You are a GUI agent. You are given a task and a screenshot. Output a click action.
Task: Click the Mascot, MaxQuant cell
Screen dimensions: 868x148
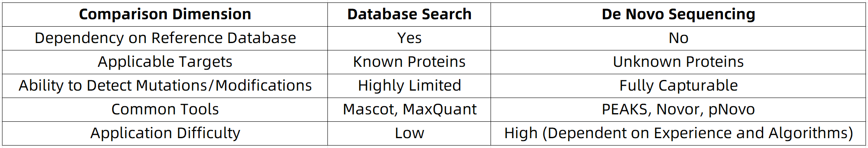[x=409, y=109]
